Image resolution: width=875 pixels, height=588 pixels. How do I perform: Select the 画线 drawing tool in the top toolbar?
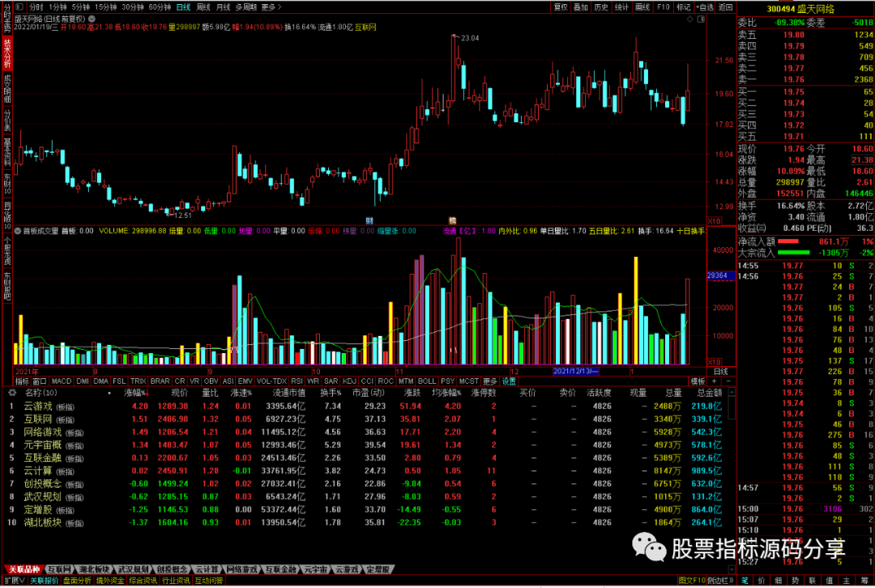pyautogui.click(x=642, y=6)
